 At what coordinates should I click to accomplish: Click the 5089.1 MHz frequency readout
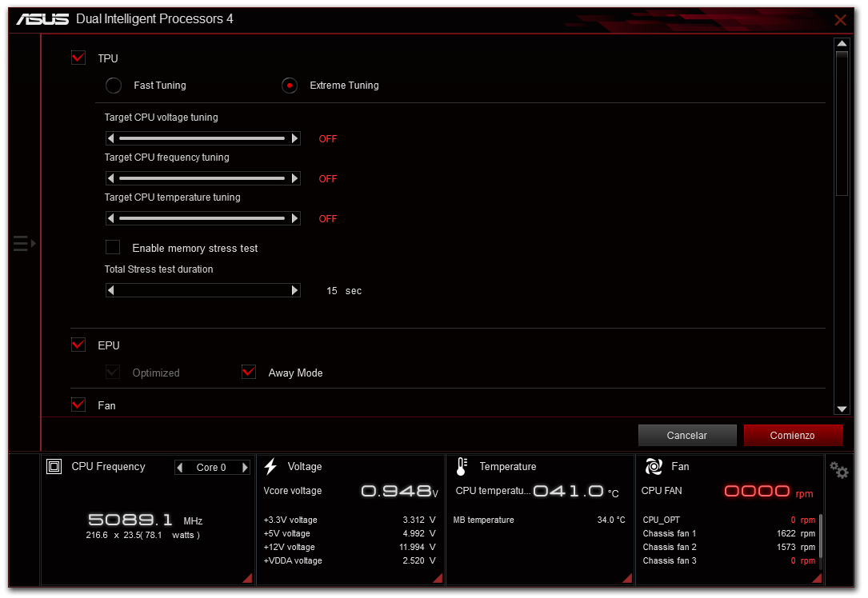coord(145,520)
